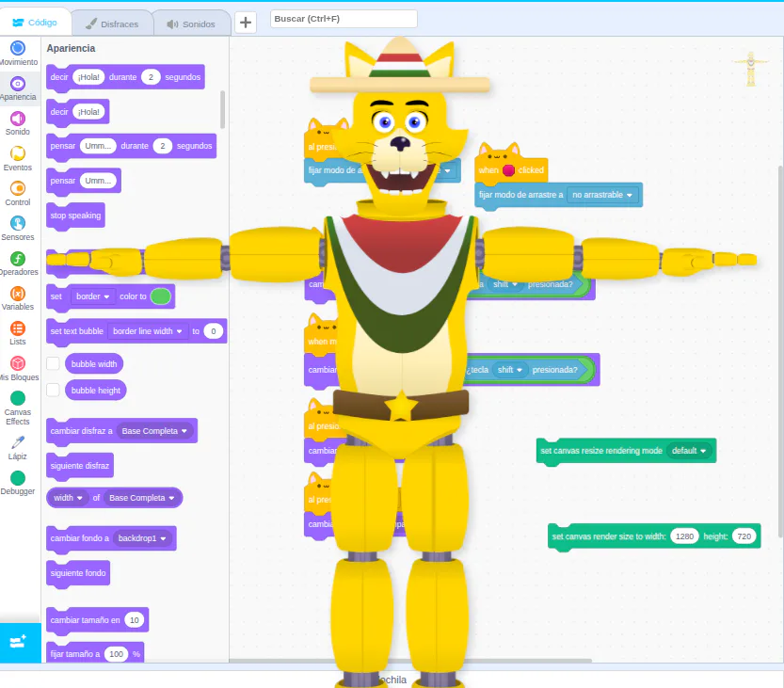
Task: Click the green color swatch in set block
Action: click(x=161, y=296)
